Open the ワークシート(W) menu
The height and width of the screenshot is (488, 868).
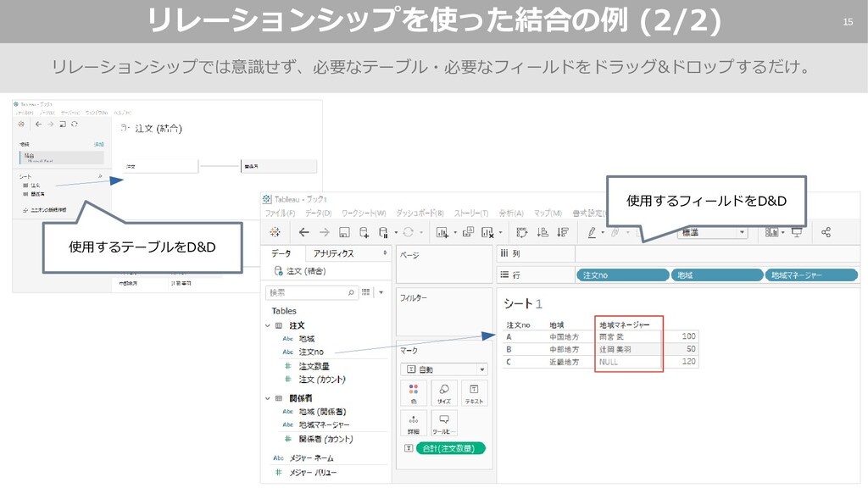tap(364, 213)
